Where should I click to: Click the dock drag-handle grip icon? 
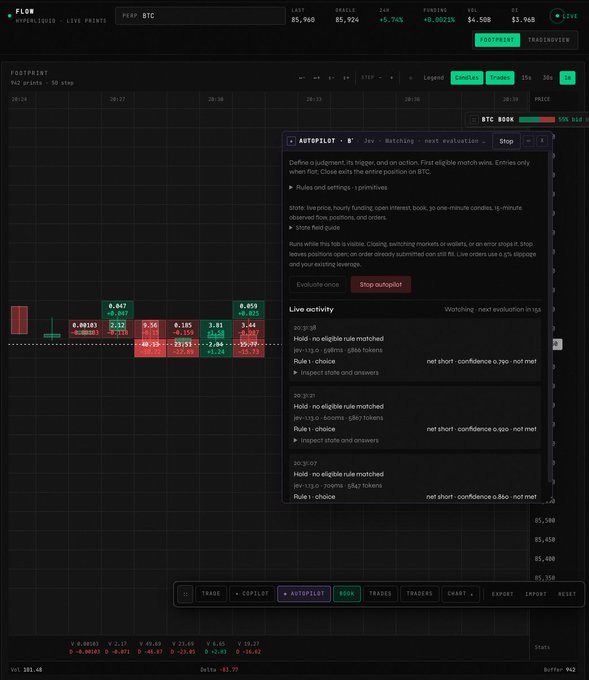pos(185,594)
